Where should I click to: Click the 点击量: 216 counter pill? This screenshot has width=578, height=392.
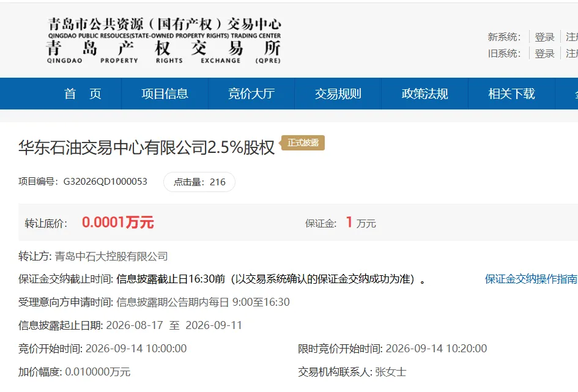click(x=199, y=182)
